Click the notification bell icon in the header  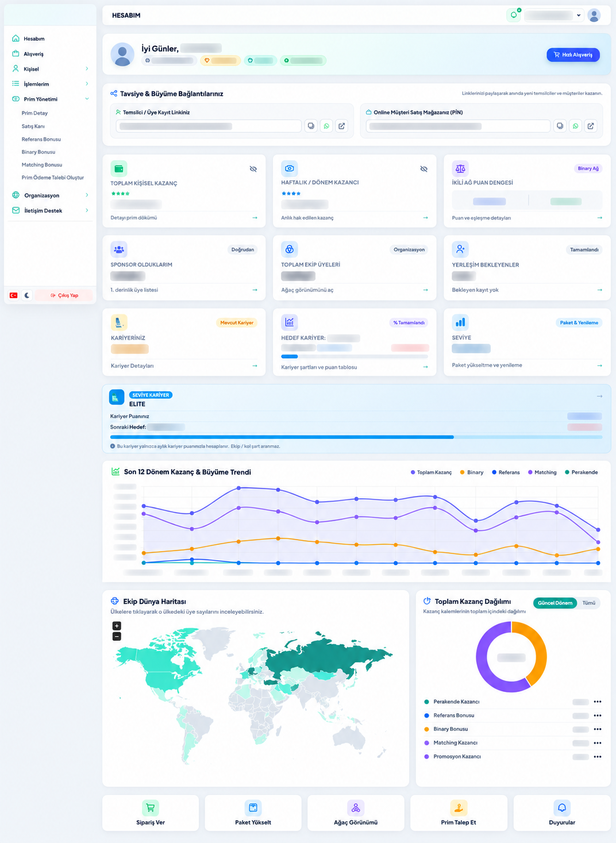tap(514, 16)
